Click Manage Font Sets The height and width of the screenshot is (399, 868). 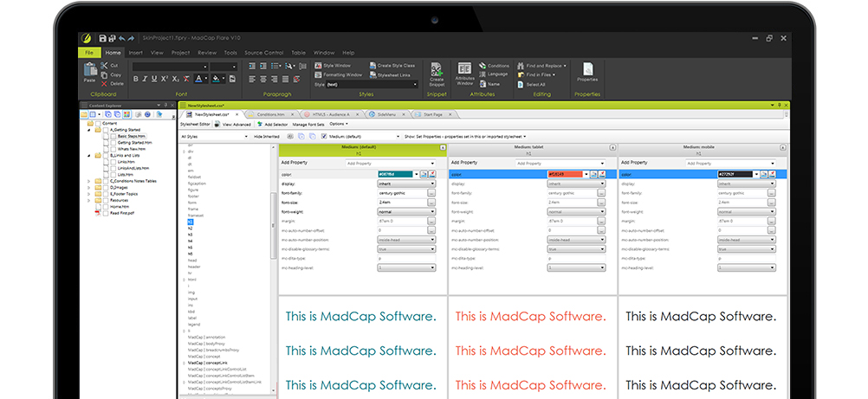coord(308,125)
